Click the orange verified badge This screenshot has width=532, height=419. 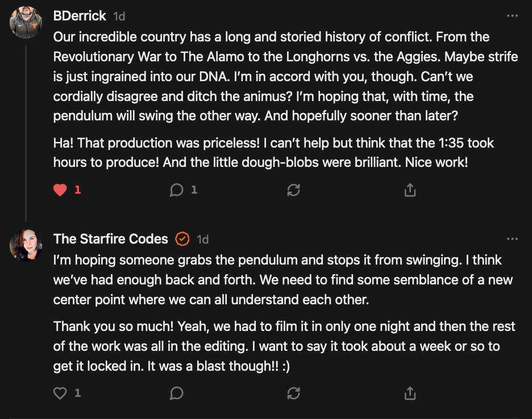click(182, 239)
